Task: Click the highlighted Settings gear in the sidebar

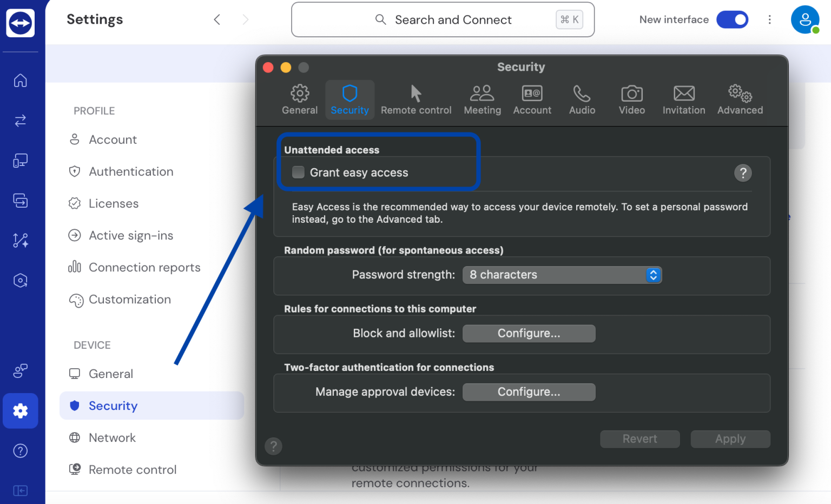Action: tap(20, 411)
